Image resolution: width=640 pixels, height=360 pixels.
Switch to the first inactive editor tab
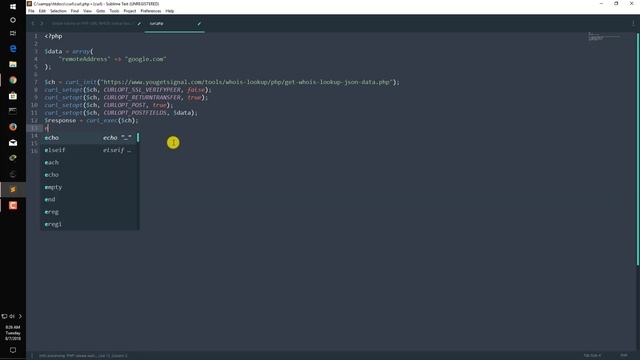[95, 24]
